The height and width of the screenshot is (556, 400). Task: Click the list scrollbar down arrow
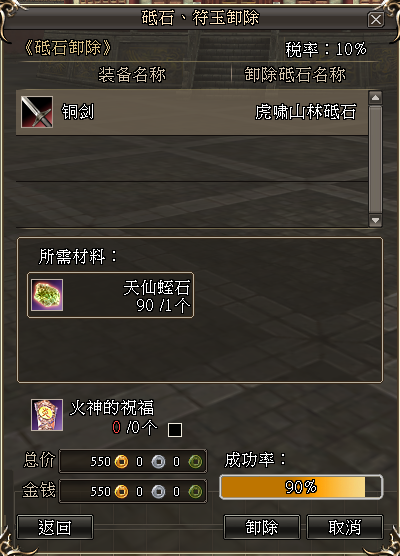coord(375,221)
